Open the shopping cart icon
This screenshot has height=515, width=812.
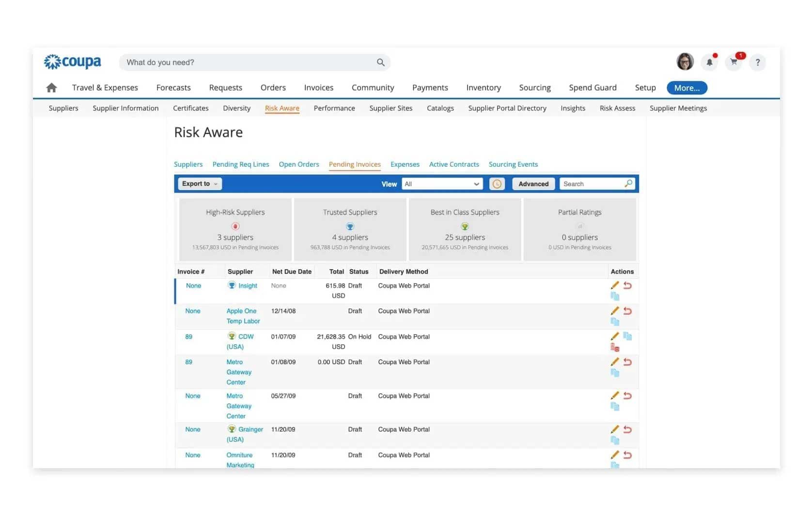pos(734,62)
